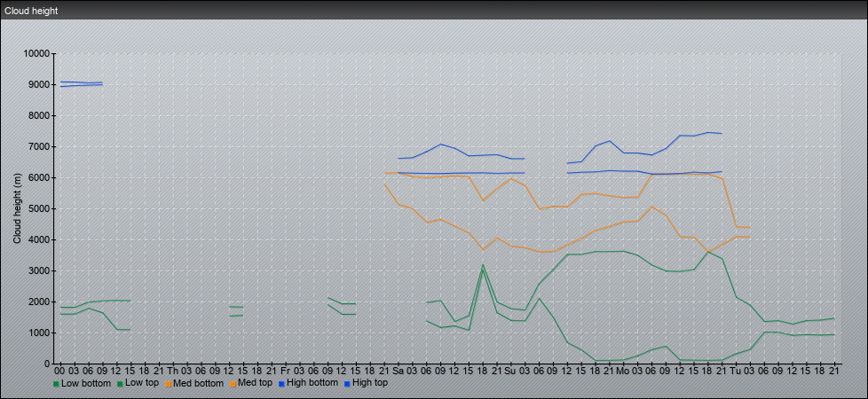Click the 7000 y-axis label
Image resolution: width=868 pixels, height=399 pixels.
39,146
